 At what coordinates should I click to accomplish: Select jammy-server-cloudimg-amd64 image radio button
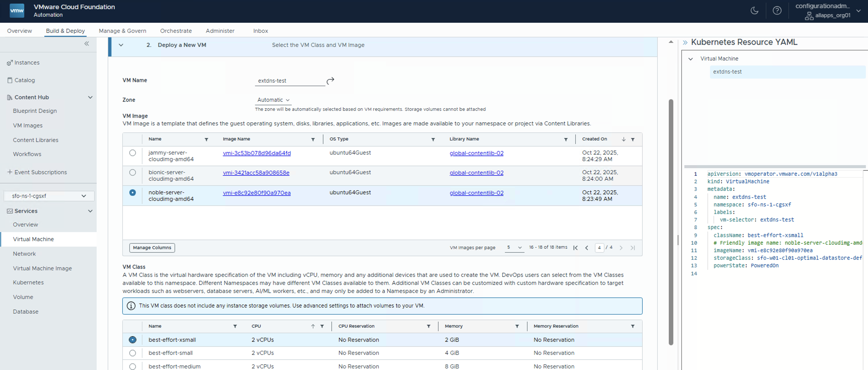click(x=133, y=153)
